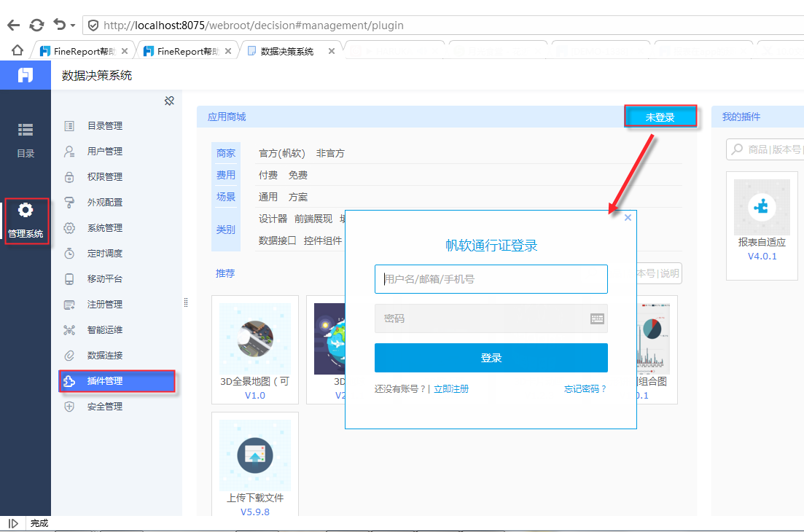Click the 推荐 sorting label

pyautogui.click(x=225, y=273)
